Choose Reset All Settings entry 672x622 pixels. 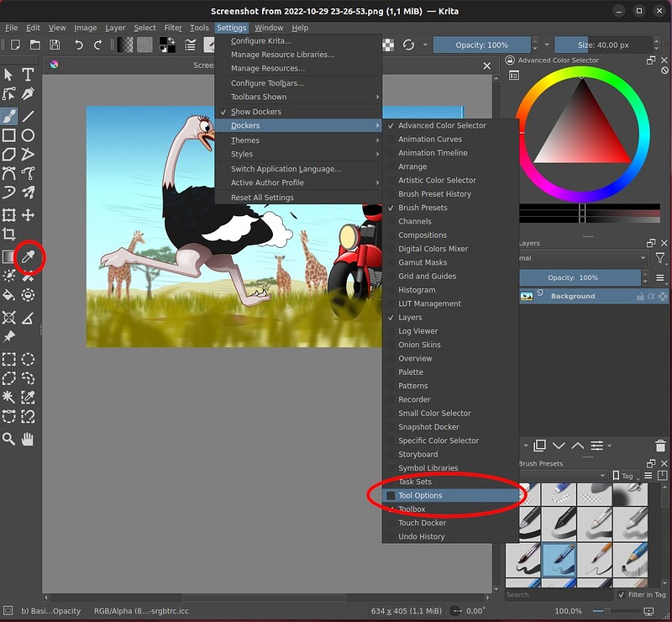tap(298, 198)
